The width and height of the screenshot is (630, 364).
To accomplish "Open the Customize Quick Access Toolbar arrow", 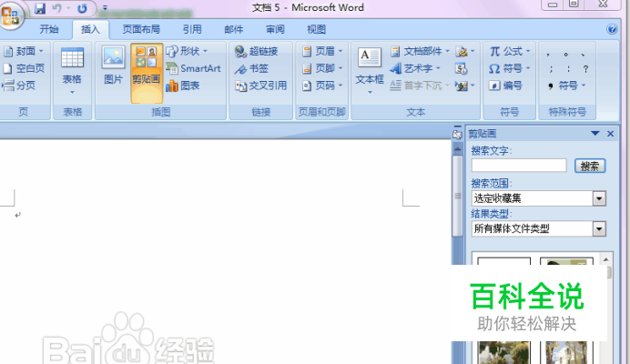I will click(x=105, y=8).
